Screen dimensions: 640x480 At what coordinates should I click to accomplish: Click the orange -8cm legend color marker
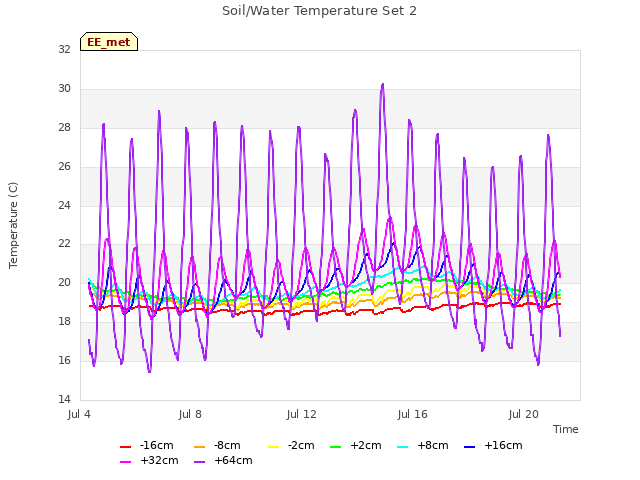coord(199,447)
